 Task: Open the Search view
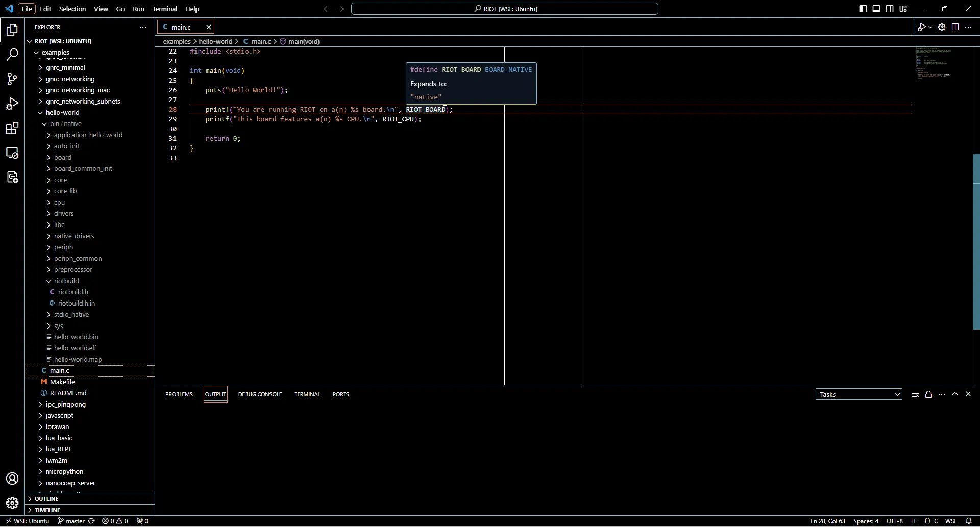tap(12, 55)
